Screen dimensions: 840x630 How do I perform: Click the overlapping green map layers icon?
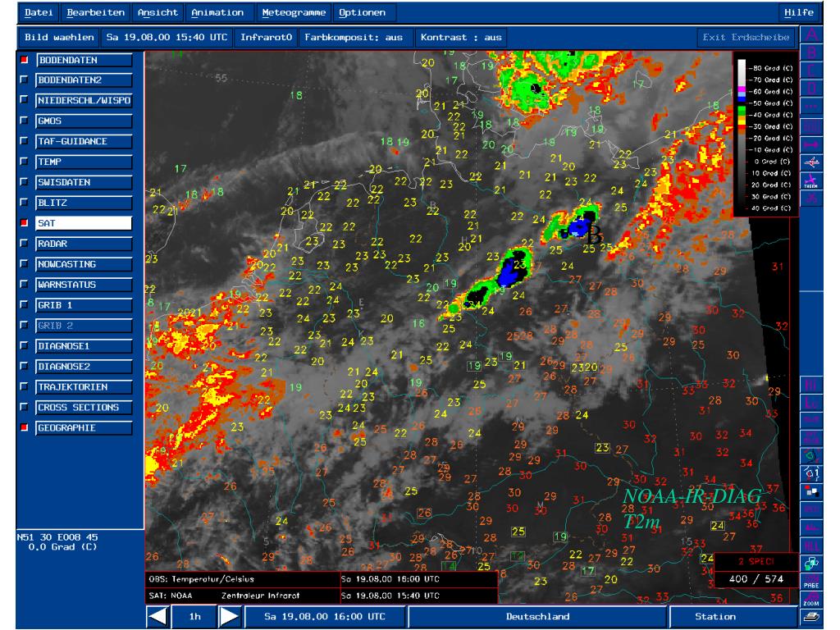[x=811, y=563]
